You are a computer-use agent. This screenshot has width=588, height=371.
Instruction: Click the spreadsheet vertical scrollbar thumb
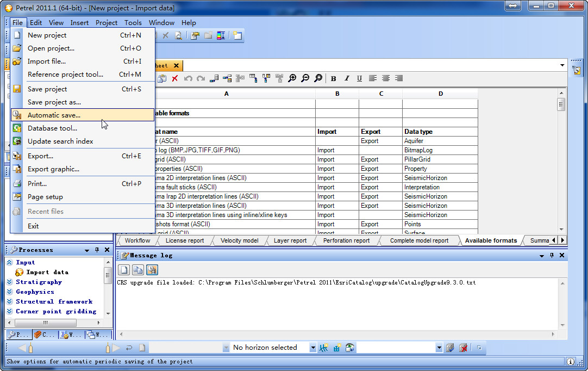[561, 104]
